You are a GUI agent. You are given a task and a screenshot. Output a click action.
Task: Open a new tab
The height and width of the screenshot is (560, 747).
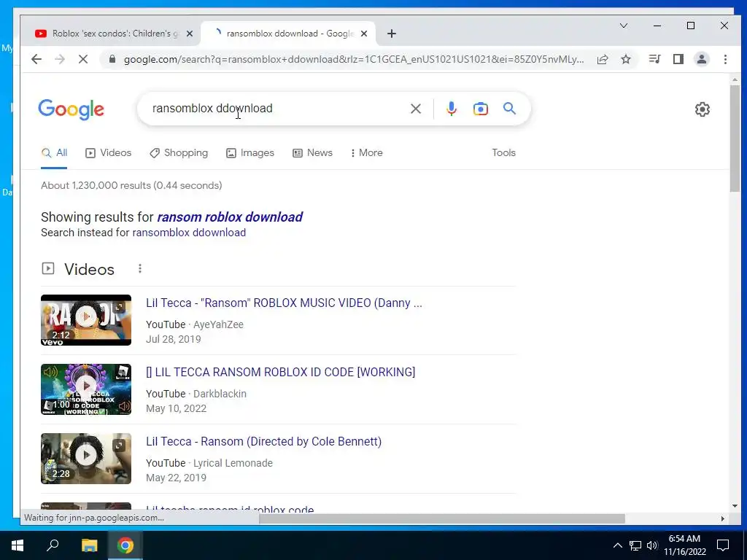point(392,34)
